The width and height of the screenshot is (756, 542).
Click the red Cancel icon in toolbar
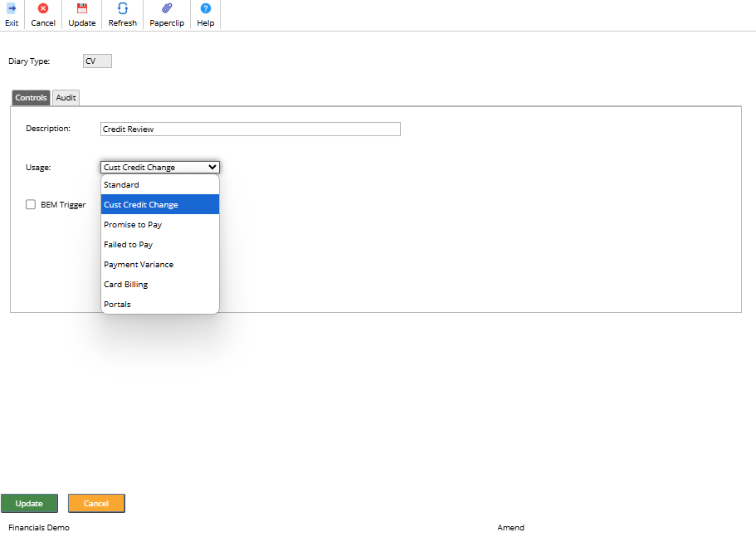(43, 8)
